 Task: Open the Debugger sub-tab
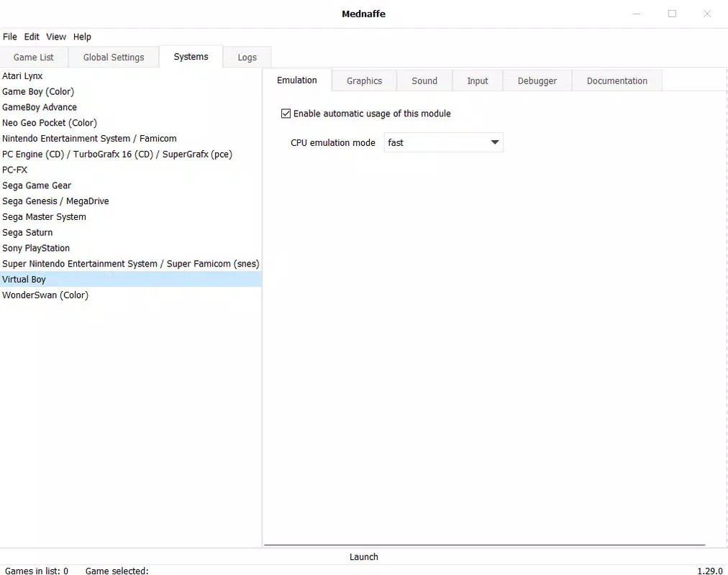tap(537, 80)
